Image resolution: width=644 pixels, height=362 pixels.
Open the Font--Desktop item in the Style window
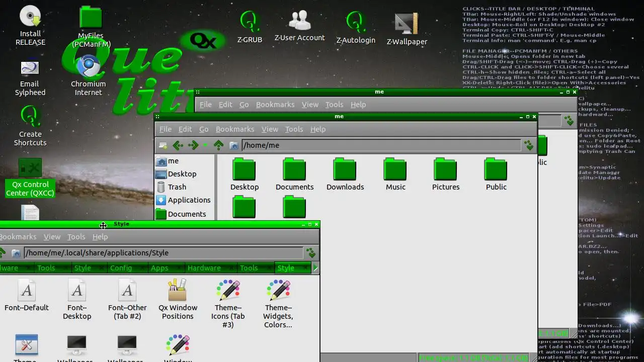point(77,300)
